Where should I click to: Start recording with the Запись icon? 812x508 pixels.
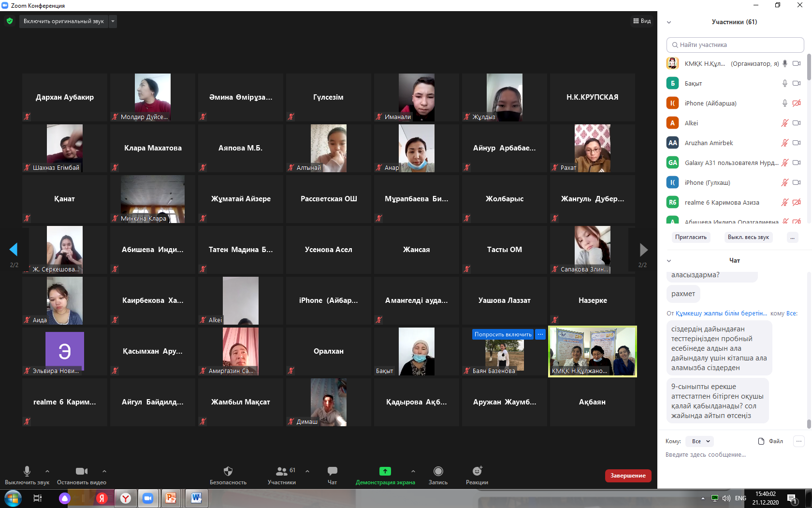point(438,471)
